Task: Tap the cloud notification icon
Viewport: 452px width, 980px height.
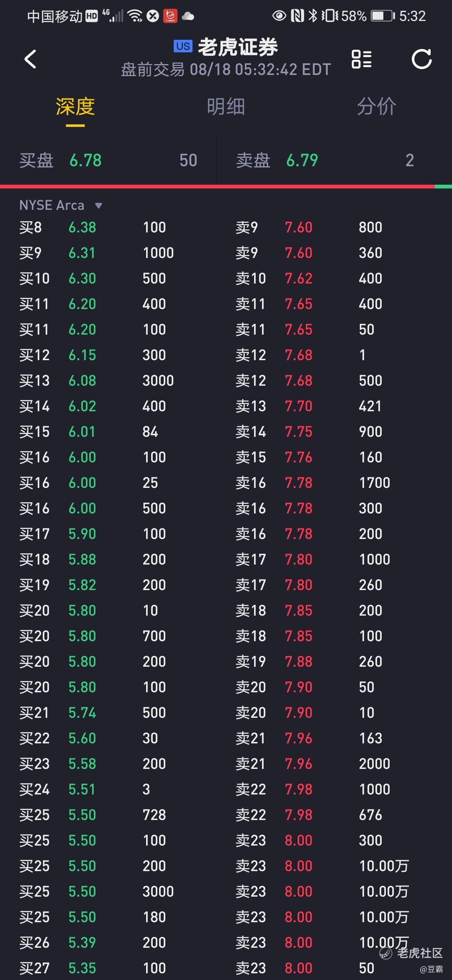Action: coord(188,16)
